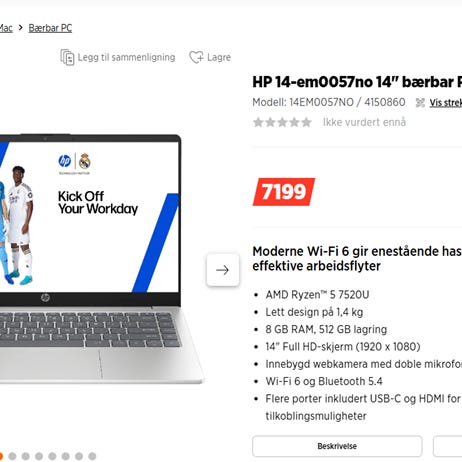This screenshot has width=462, height=462.
Task: Select the second carousel dot
Action: tap(12, 456)
